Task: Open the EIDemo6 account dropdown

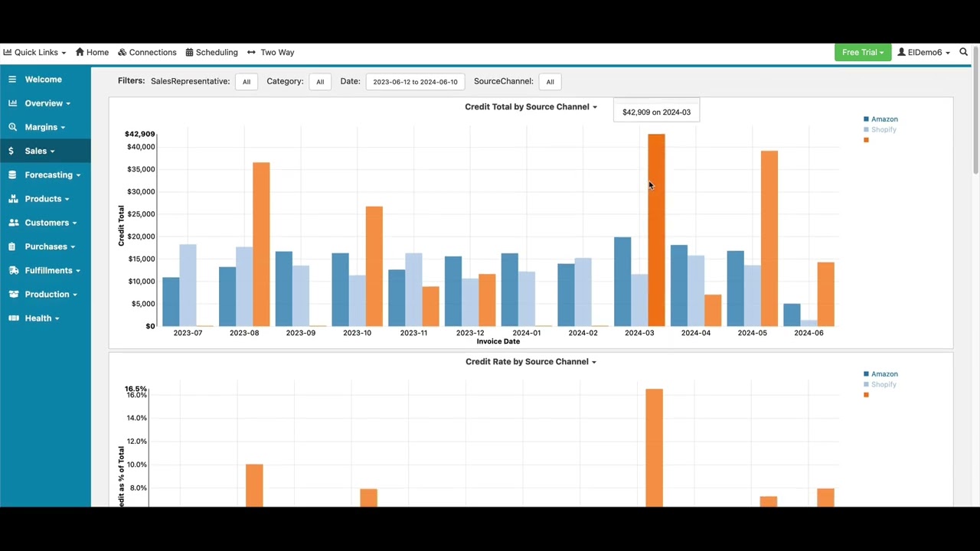Action: pos(924,52)
